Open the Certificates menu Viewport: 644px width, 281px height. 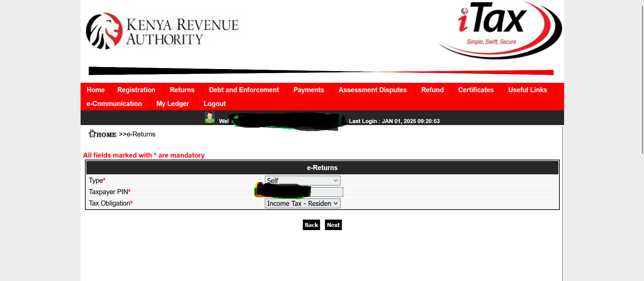click(x=476, y=90)
